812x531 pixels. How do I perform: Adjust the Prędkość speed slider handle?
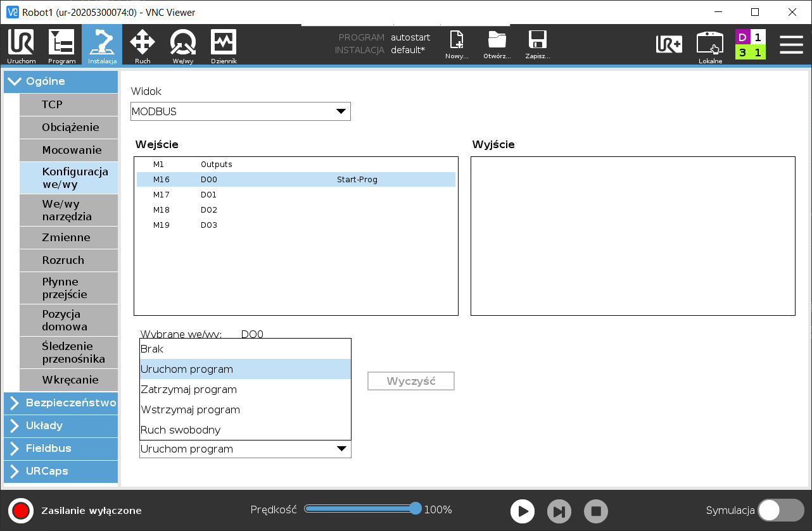(416, 508)
